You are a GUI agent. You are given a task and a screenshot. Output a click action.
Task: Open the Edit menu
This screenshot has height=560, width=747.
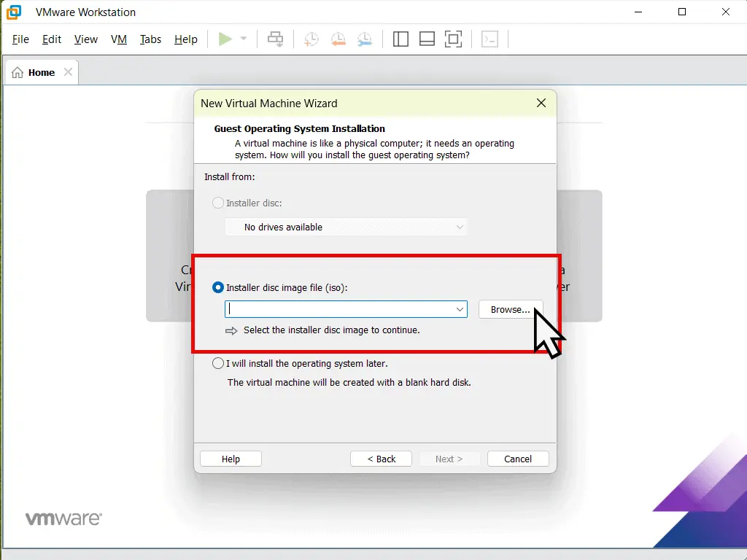pyautogui.click(x=52, y=39)
